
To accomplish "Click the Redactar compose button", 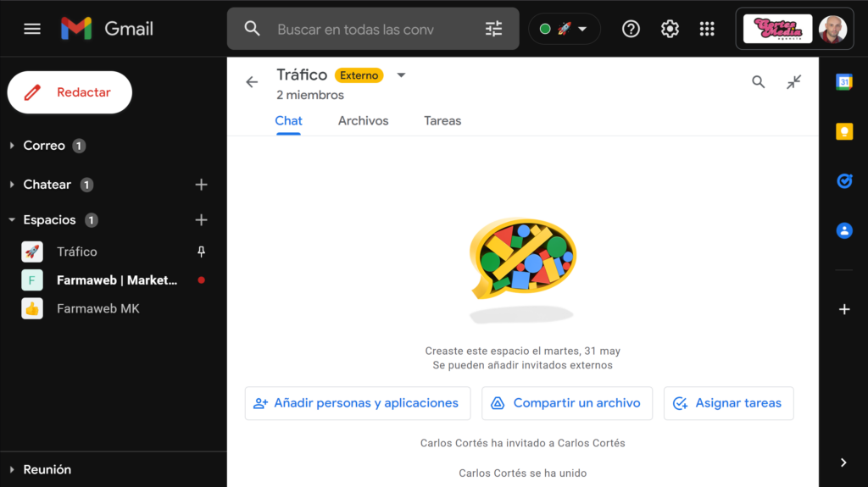I will tap(70, 92).
